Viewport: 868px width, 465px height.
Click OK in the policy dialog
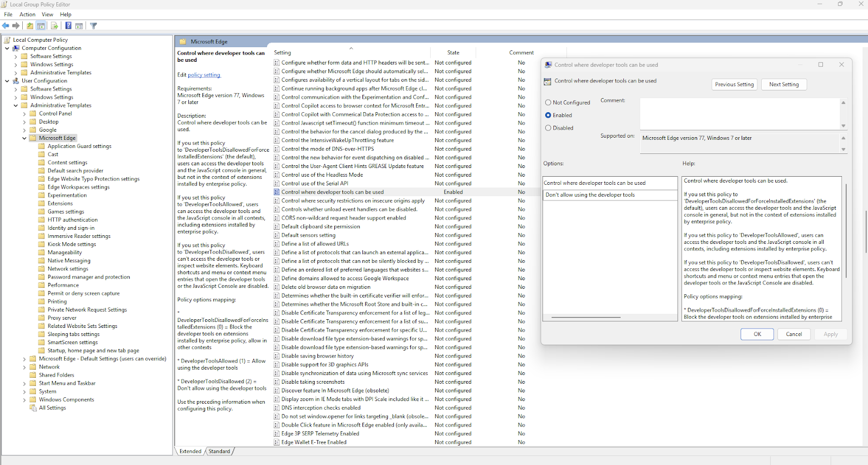point(757,334)
